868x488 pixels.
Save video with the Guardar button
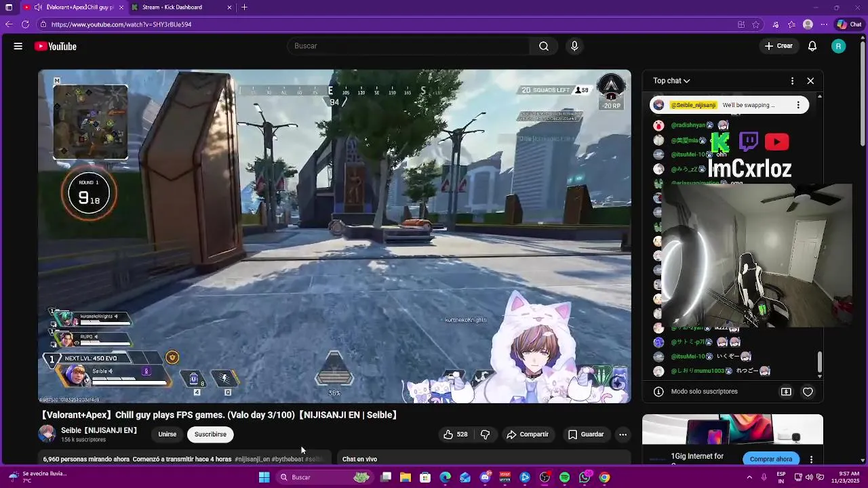tap(586, 434)
